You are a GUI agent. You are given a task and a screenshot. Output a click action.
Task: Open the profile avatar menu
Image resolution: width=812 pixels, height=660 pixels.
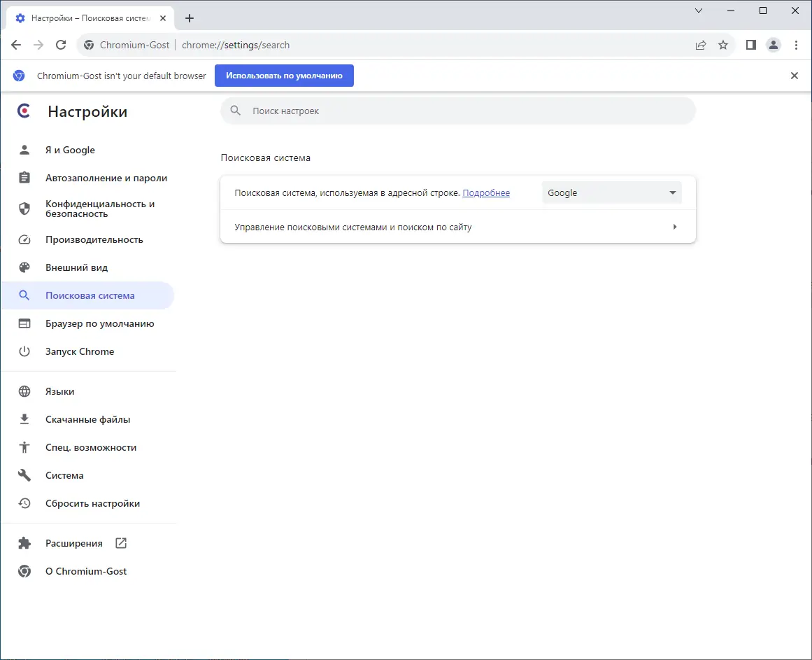tap(773, 45)
